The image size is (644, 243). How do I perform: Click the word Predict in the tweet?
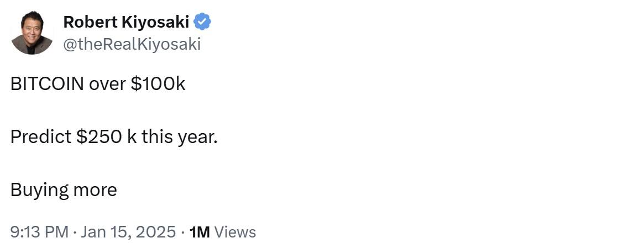point(40,137)
